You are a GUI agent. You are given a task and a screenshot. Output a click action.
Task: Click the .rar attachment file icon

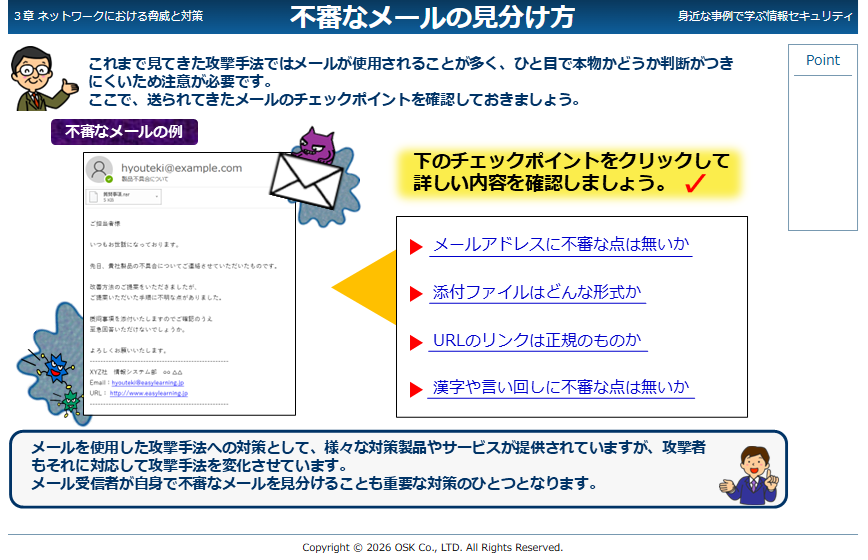tap(95, 197)
